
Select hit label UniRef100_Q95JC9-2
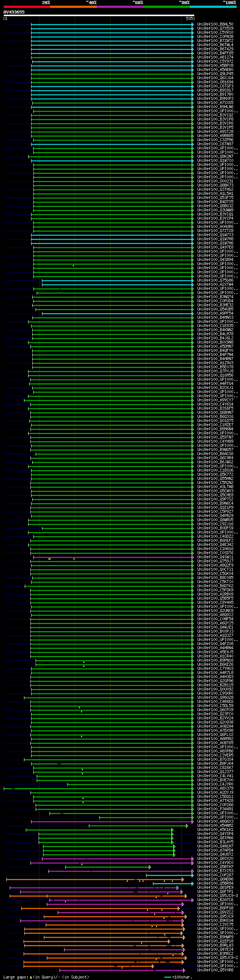pos(217,958)
